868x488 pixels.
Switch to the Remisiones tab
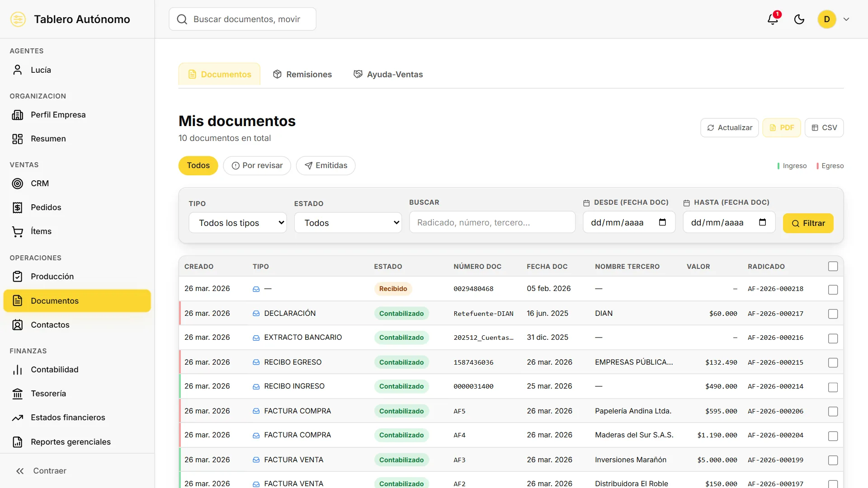click(x=302, y=74)
